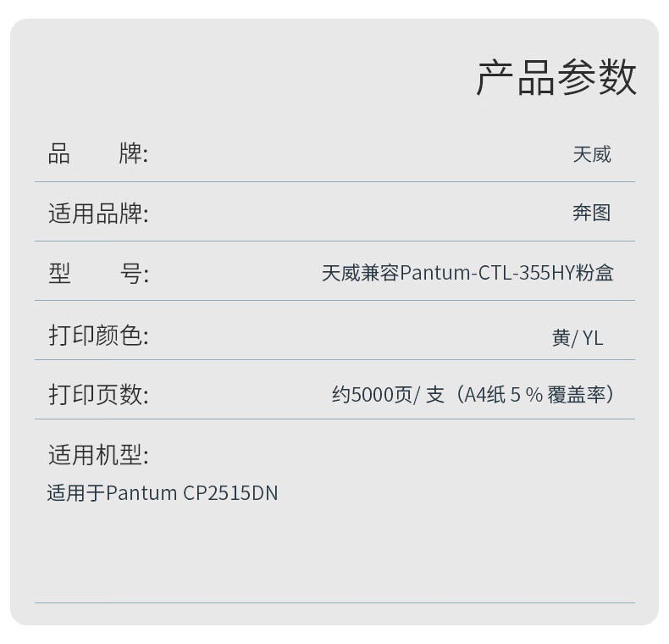This screenshot has height=644, width=669.
Task: Click the bottom divider line of the card
Action: click(x=334, y=602)
